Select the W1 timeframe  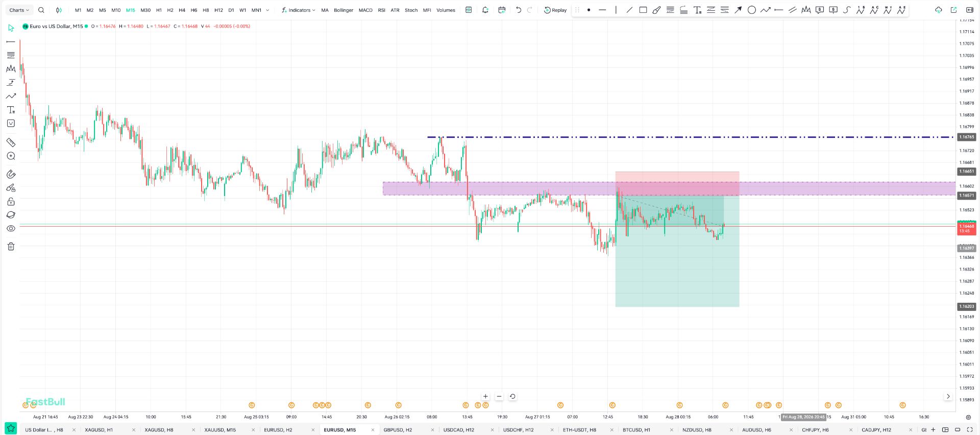point(243,10)
